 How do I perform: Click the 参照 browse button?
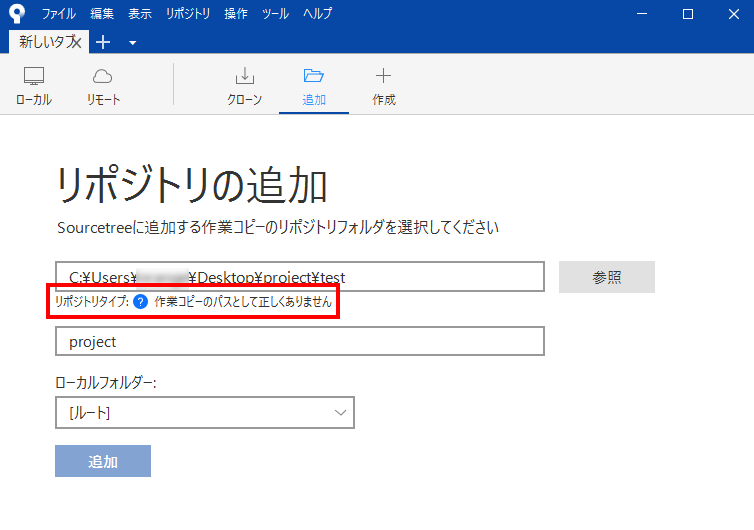[607, 277]
